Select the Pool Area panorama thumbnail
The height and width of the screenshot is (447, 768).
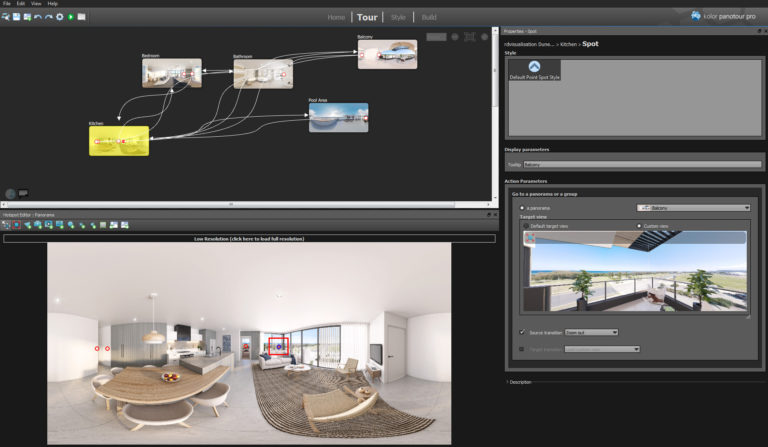338,118
